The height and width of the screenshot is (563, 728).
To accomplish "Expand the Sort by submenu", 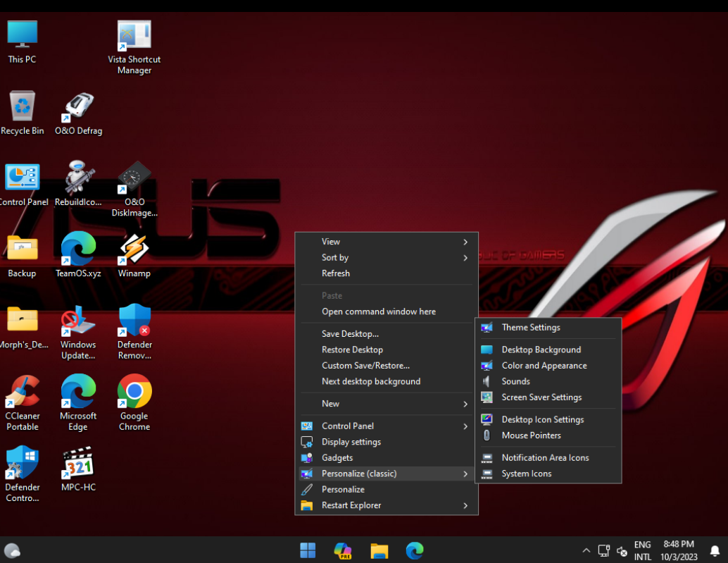I will (x=387, y=257).
